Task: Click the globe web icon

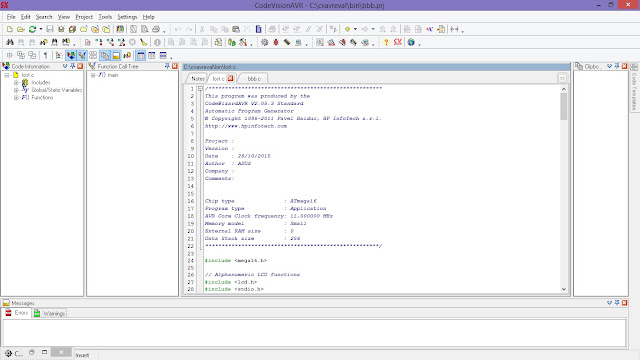Action: click(411, 42)
